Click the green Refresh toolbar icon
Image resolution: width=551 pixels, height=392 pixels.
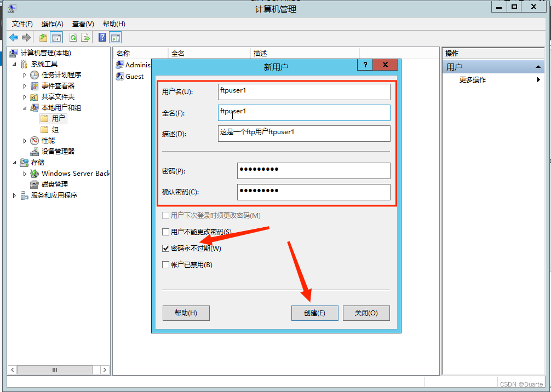(x=73, y=38)
